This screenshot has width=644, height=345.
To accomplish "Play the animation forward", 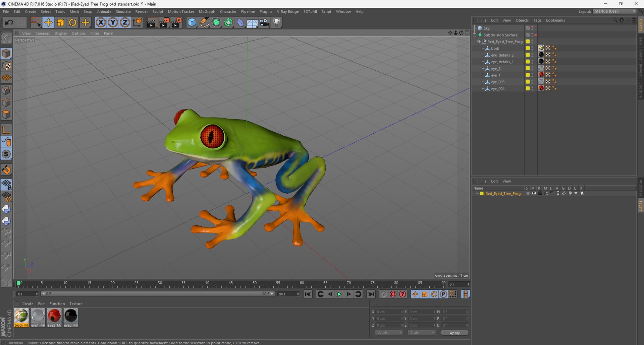I will point(339,294).
